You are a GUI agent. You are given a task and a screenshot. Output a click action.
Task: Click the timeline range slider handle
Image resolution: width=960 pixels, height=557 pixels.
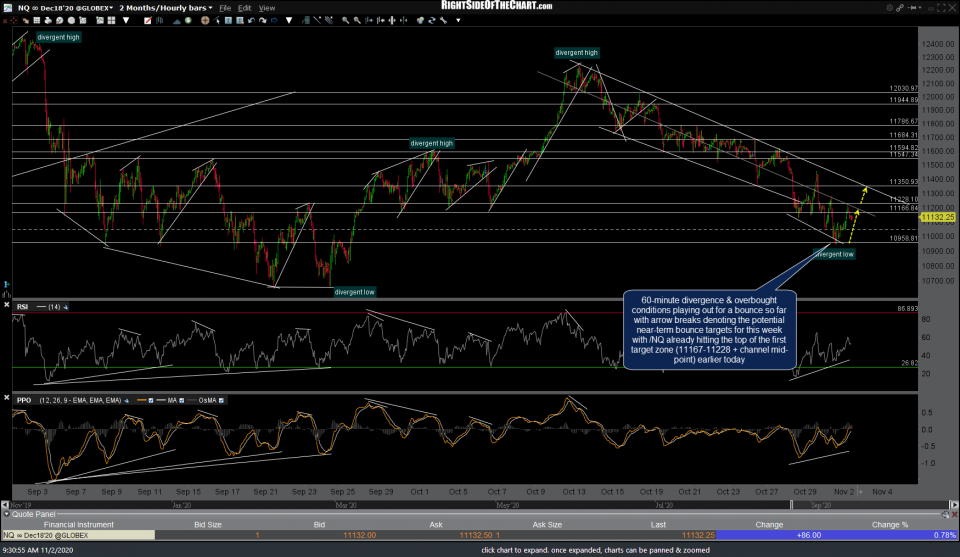coord(792,505)
